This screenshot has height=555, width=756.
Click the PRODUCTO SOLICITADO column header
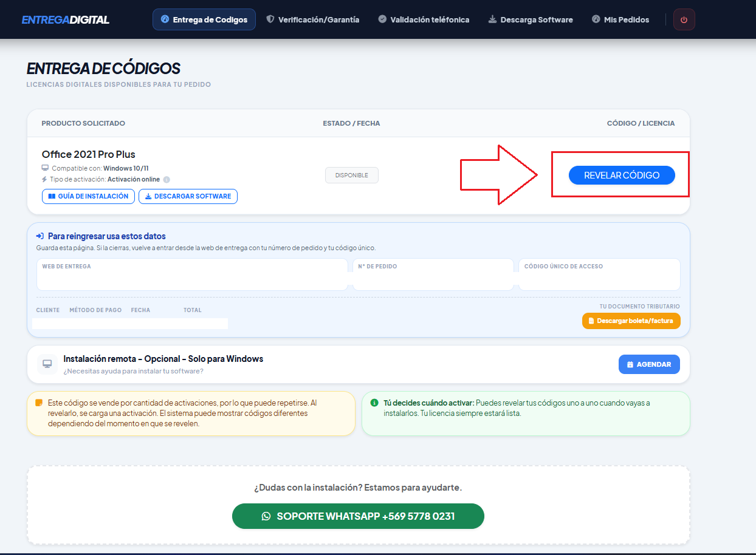pyautogui.click(x=83, y=123)
